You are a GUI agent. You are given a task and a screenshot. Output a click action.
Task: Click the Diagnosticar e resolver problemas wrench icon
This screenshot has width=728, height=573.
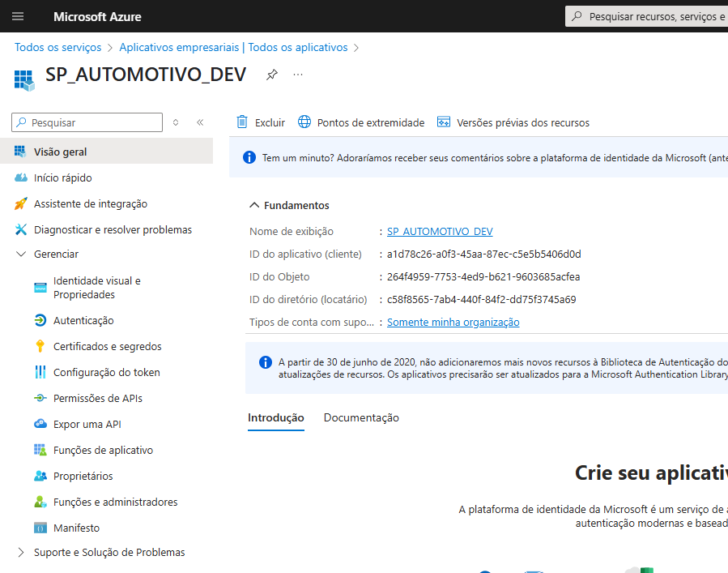coord(21,229)
